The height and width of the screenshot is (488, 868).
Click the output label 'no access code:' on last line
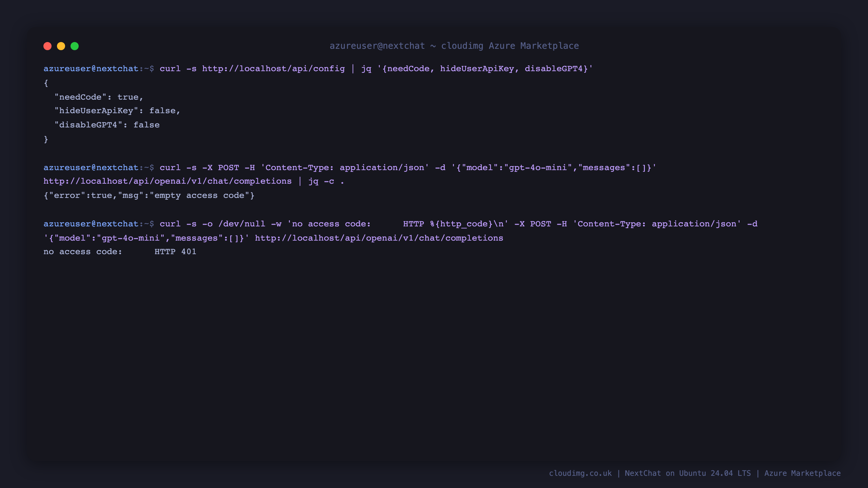(x=83, y=251)
